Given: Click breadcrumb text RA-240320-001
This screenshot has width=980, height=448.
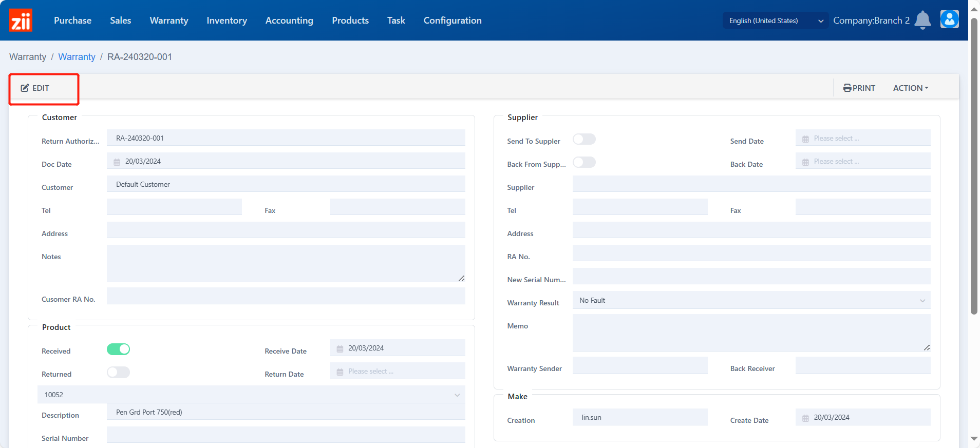Looking at the screenshot, I should (140, 57).
